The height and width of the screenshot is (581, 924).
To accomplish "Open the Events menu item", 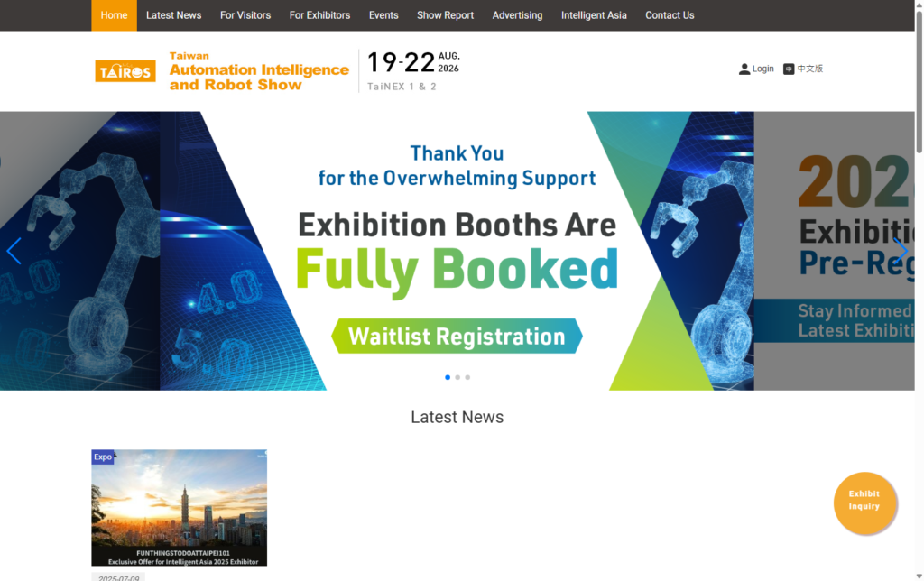I will click(383, 15).
